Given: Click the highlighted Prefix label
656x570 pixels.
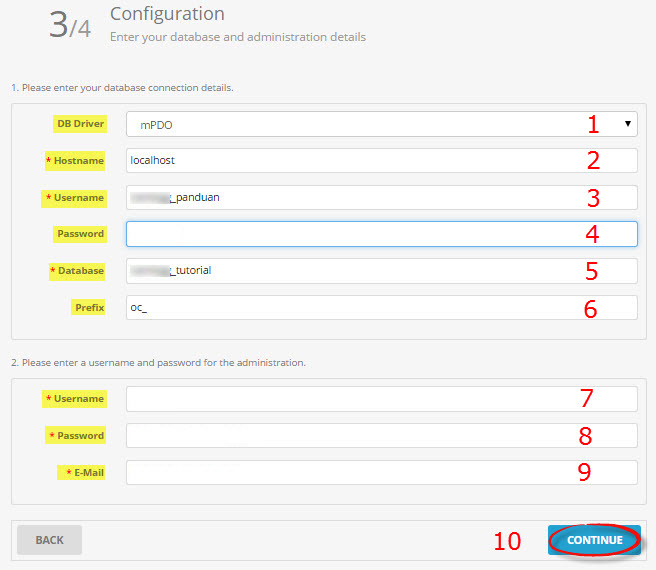Looking at the screenshot, I should 89,308.
